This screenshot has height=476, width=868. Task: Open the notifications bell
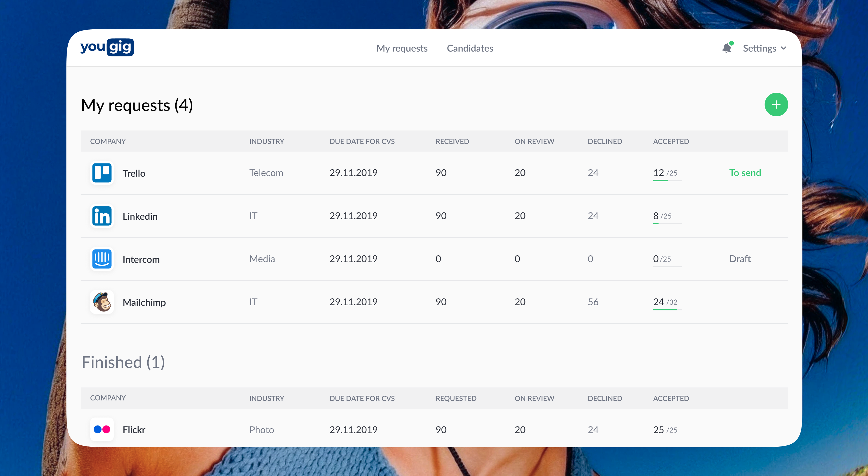[x=727, y=48]
